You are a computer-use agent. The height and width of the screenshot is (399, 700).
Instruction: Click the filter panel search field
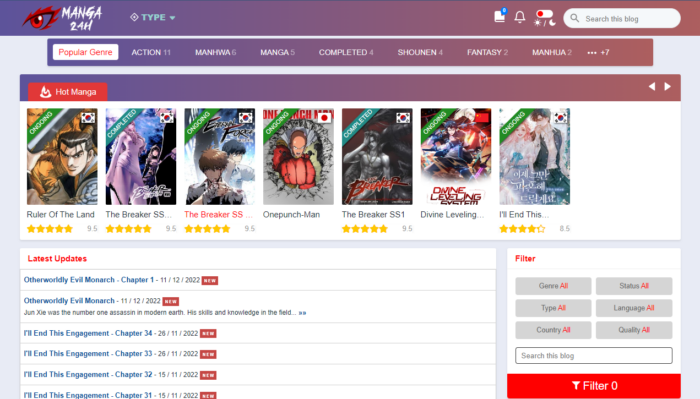[x=594, y=356]
